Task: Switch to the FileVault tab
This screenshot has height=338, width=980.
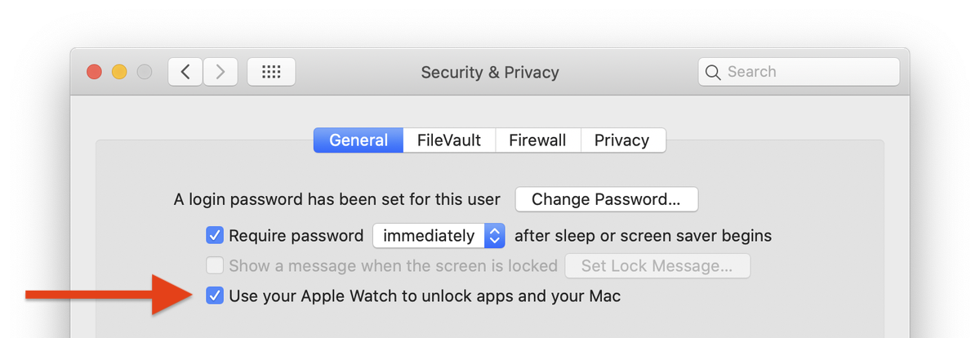Action: (449, 140)
